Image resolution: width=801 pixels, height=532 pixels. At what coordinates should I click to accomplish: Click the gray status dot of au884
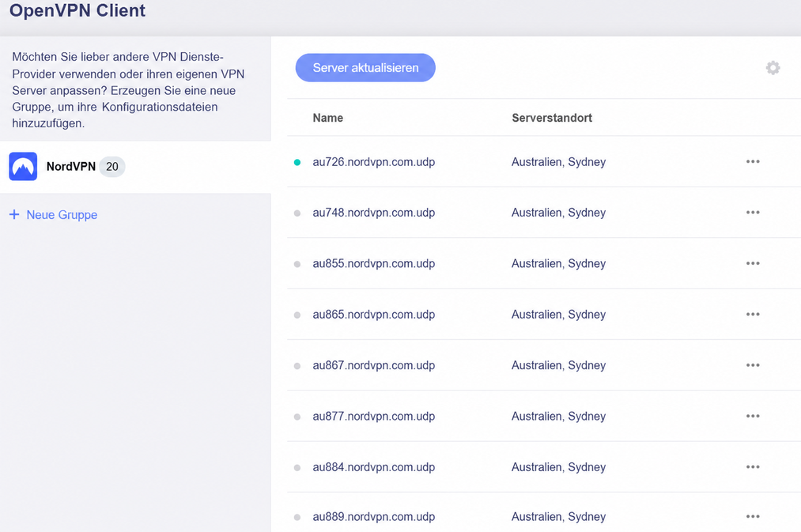(297, 468)
